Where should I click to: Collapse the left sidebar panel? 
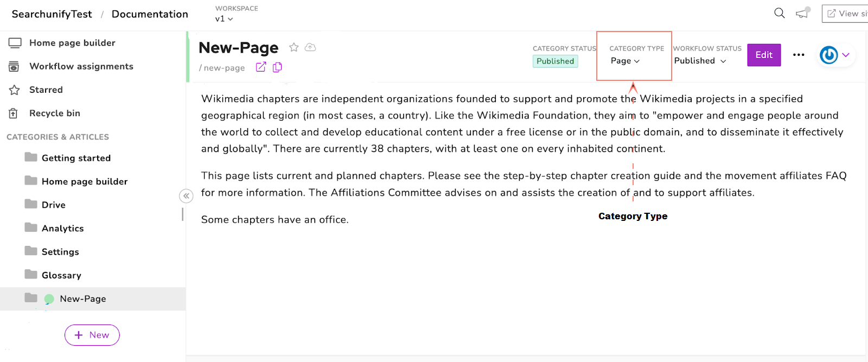click(x=186, y=196)
